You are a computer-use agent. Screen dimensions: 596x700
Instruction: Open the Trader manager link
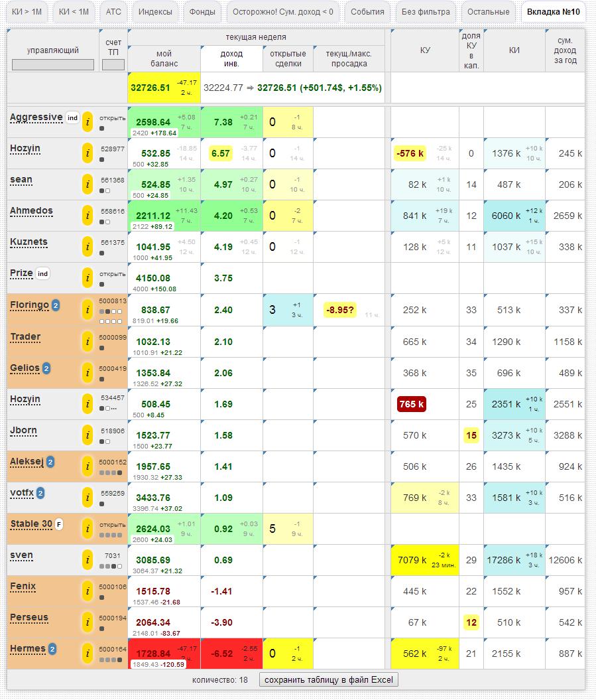click(25, 336)
